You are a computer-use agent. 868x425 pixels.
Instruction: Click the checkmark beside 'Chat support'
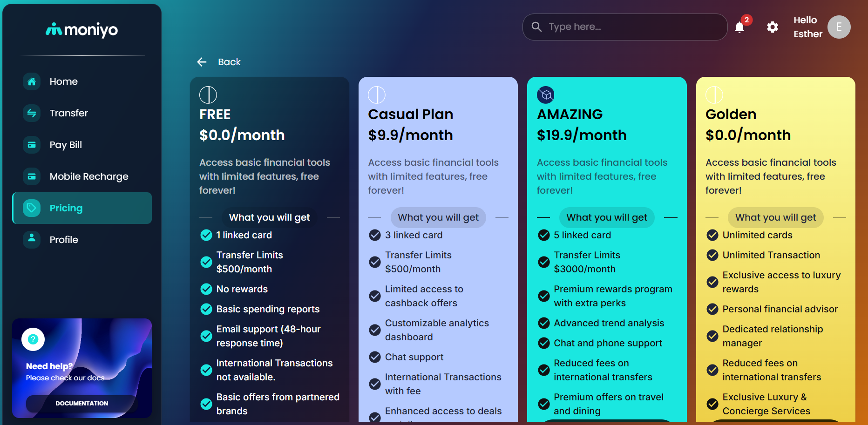tap(375, 357)
